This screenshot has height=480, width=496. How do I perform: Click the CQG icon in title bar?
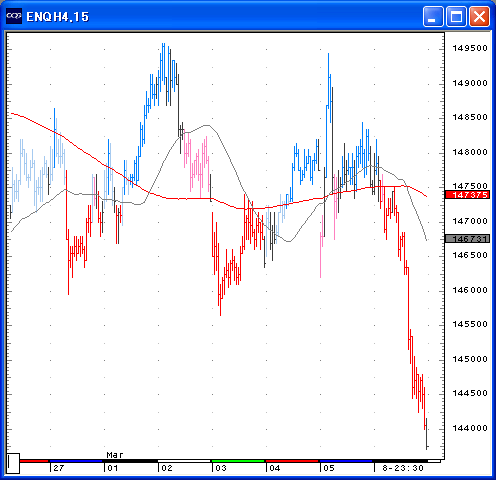pyautogui.click(x=14, y=16)
